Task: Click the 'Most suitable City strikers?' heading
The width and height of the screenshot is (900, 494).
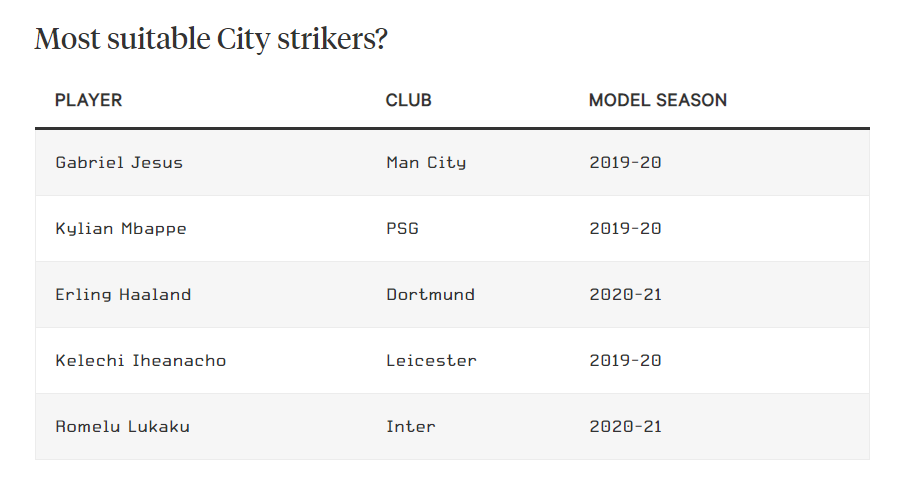Action: 211,40
